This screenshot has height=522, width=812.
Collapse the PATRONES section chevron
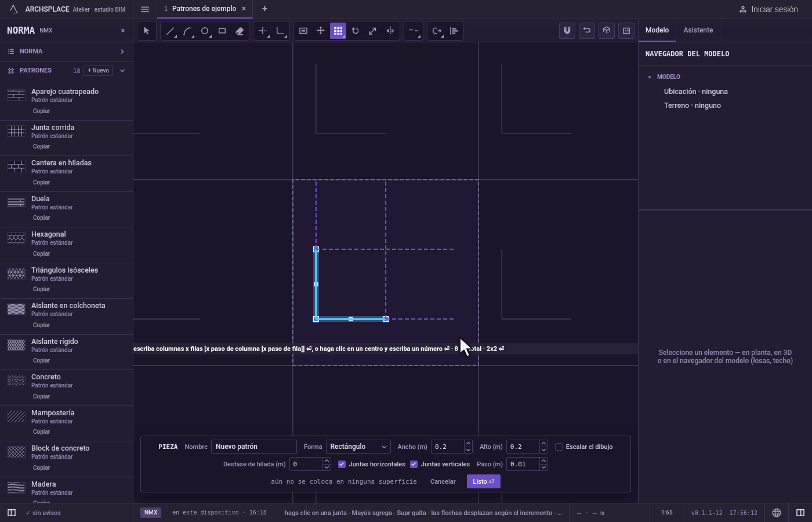click(x=122, y=71)
